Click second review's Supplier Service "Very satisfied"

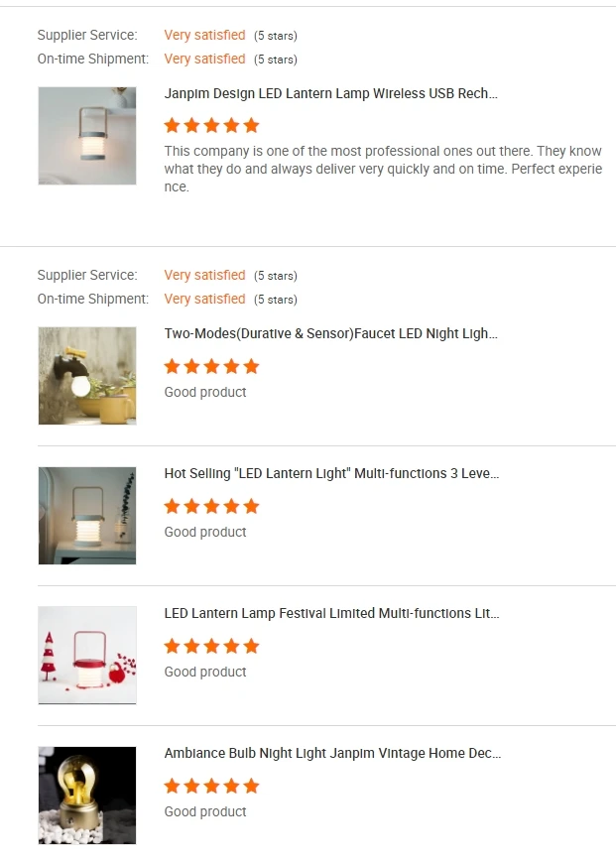[x=204, y=276]
